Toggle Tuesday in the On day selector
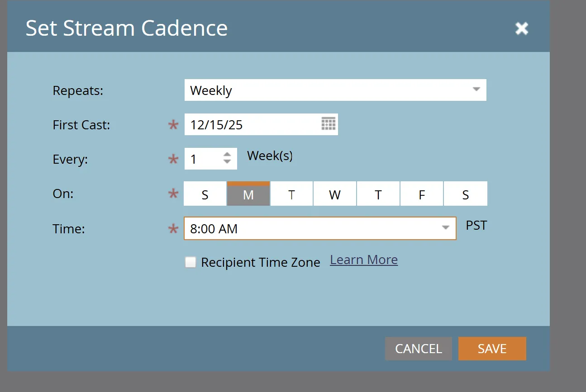 pos(291,194)
